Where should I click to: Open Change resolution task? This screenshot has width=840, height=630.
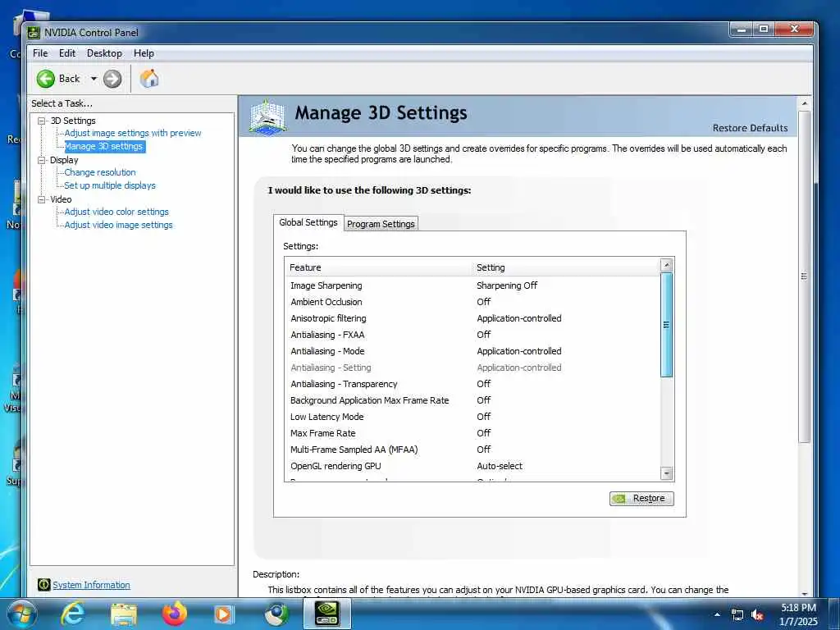[99, 172]
